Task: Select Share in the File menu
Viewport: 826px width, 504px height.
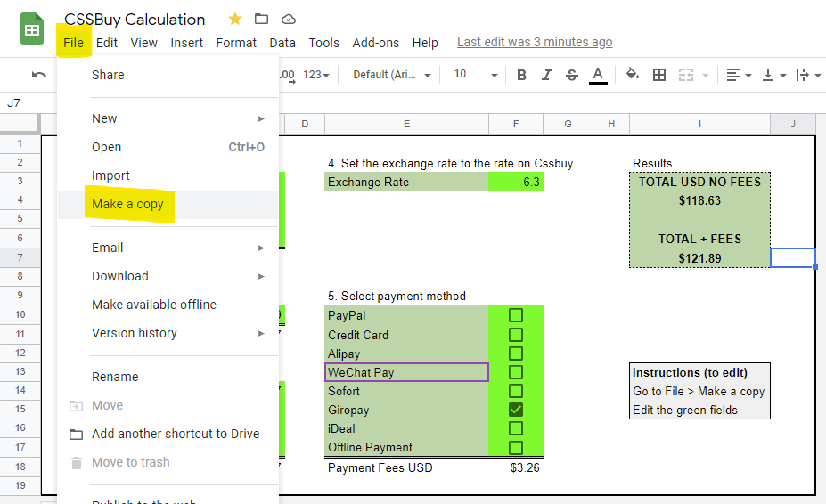Action: [x=168, y=75]
